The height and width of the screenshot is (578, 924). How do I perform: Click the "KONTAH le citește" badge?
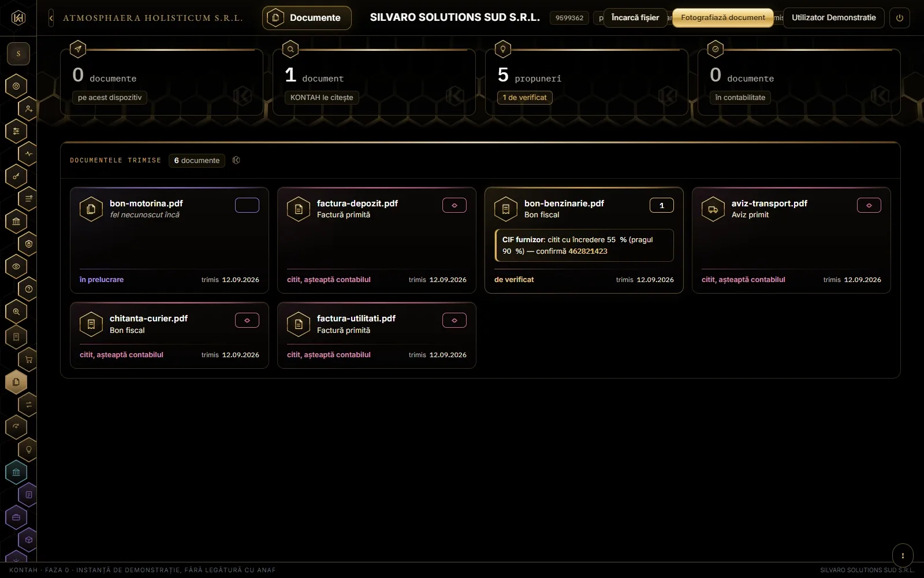(x=322, y=98)
